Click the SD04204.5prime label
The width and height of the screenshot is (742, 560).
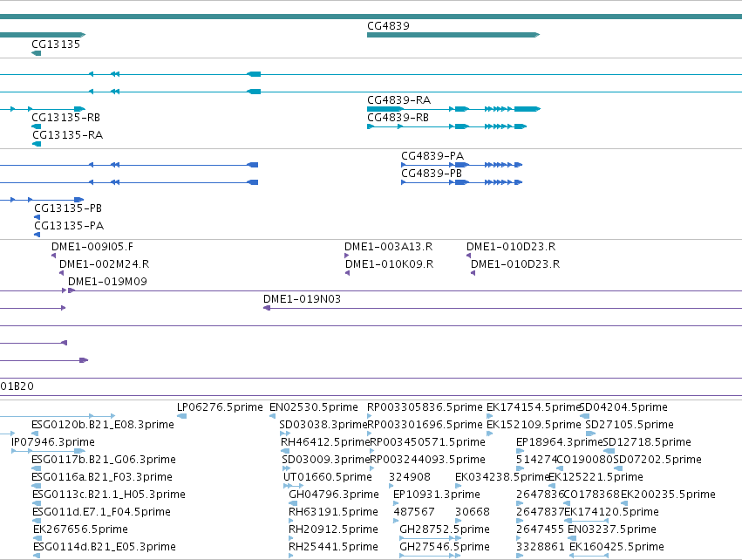point(623,407)
